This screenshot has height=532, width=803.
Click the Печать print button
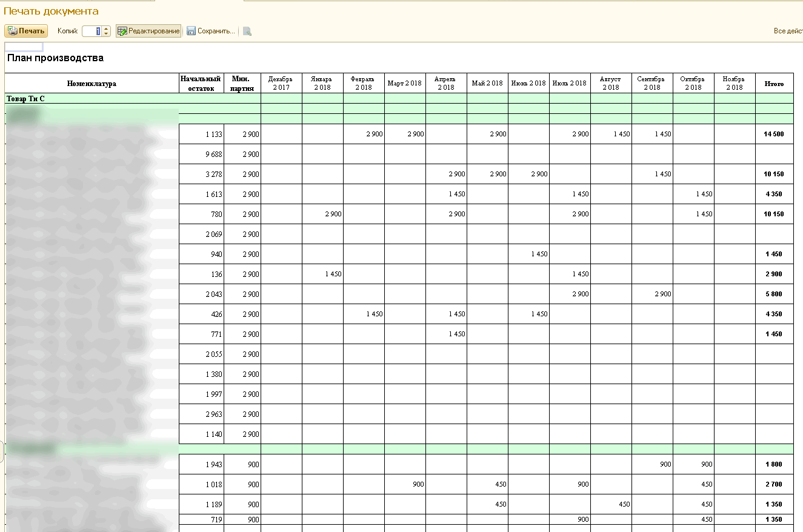(26, 31)
